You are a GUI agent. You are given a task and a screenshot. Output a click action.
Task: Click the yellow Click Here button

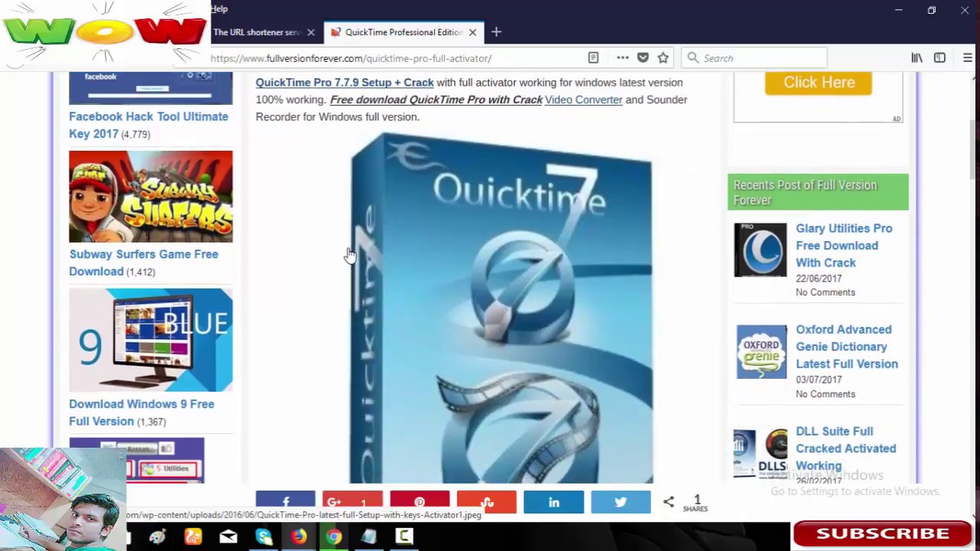pyautogui.click(x=818, y=83)
